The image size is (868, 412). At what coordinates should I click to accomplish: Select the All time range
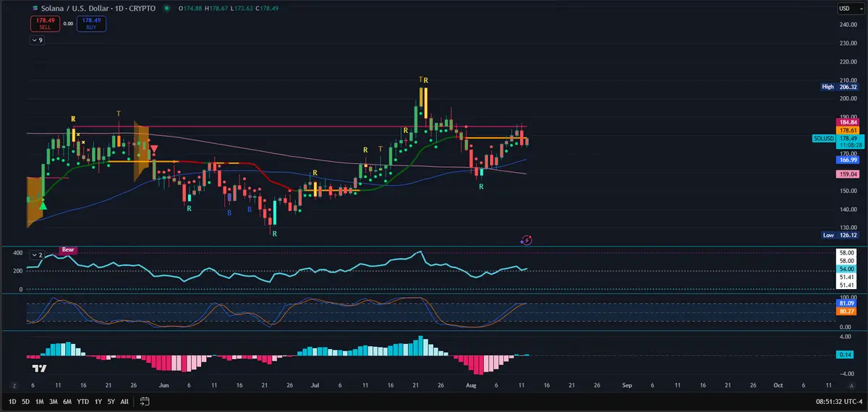point(124,400)
